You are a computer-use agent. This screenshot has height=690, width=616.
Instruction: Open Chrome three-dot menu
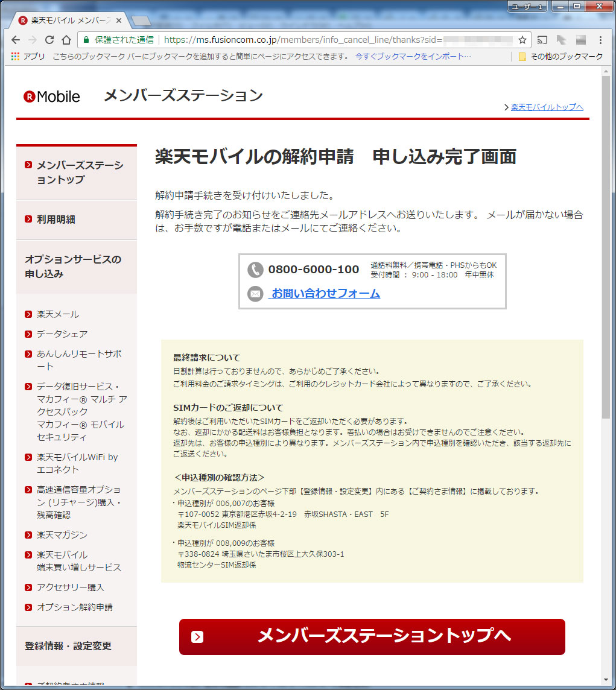[600, 40]
